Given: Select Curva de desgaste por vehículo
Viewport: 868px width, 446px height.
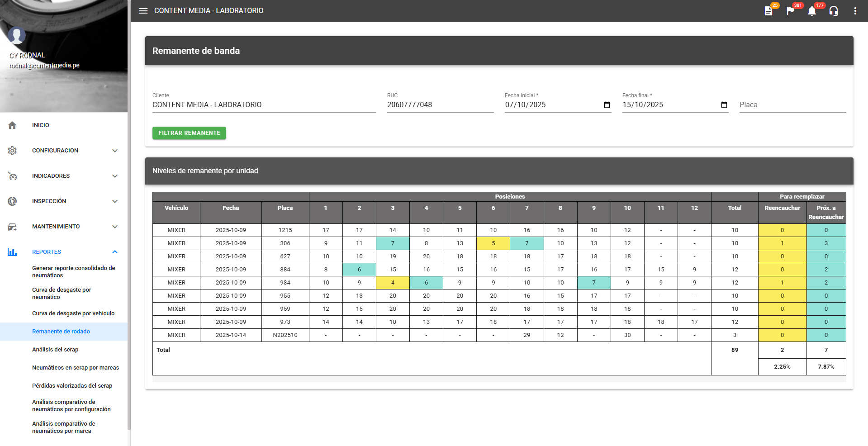Looking at the screenshot, I should [x=73, y=313].
